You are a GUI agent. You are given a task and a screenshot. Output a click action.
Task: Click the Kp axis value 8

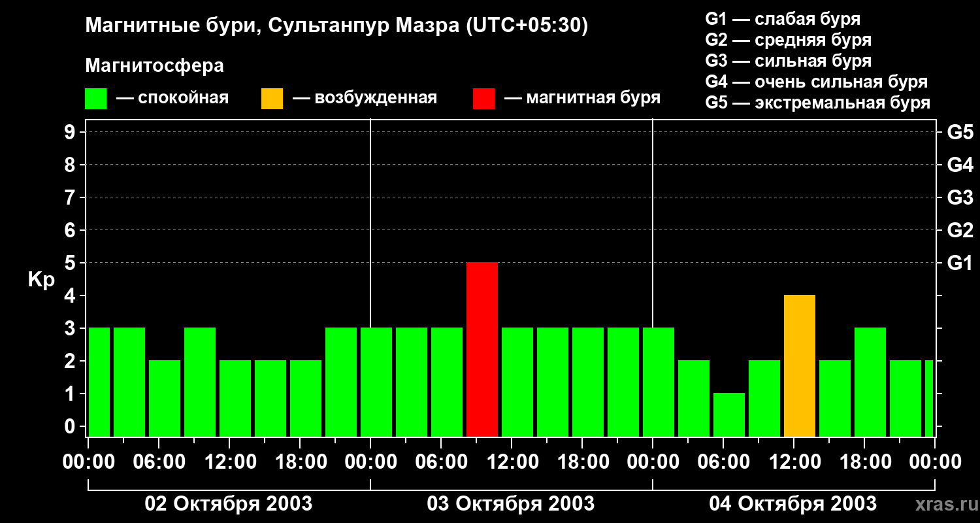point(71,165)
